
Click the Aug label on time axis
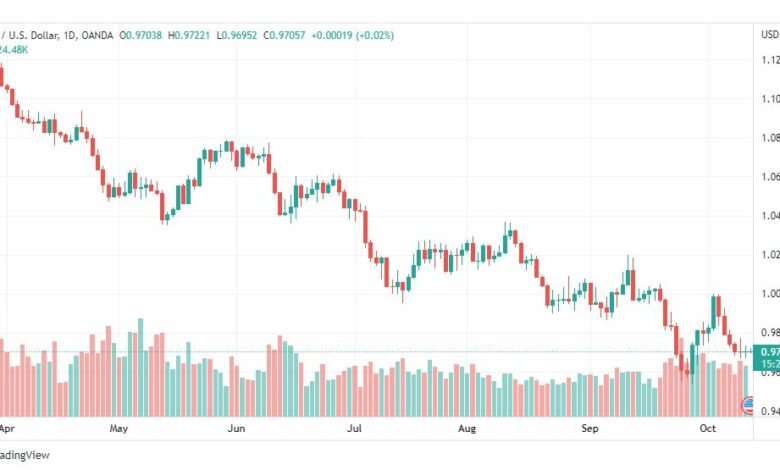tap(467, 428)
